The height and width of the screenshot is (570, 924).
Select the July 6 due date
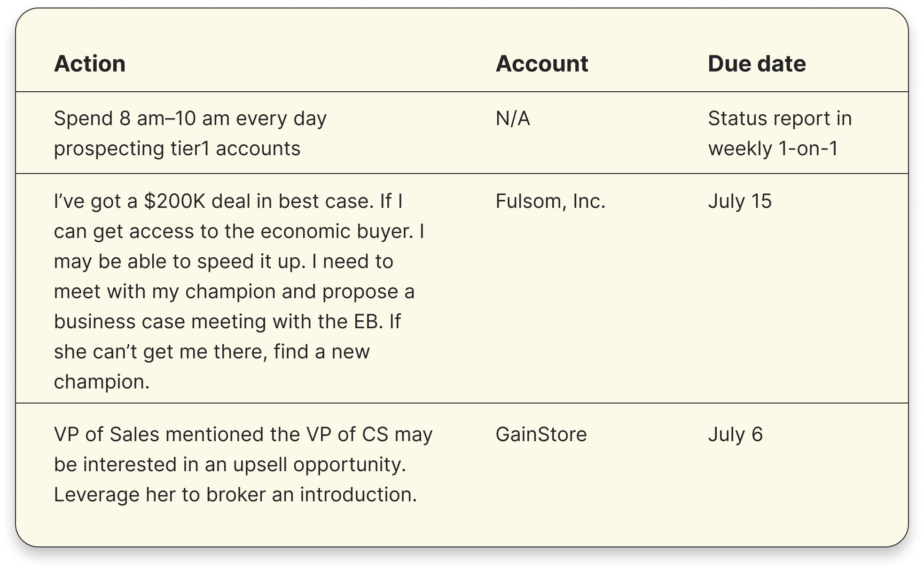coord(735,435)
